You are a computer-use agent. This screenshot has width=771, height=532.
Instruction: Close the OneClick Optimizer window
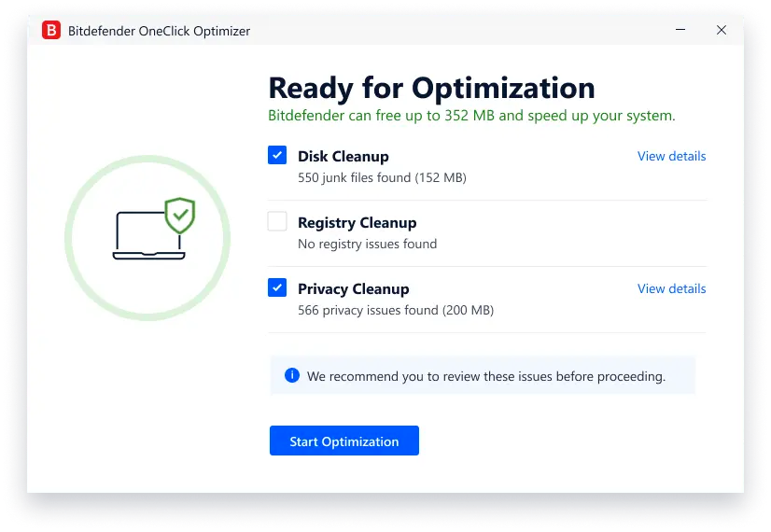[x=722, y=30]
